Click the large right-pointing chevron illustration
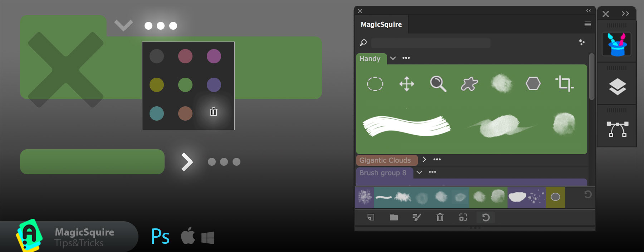Image resolution: width=644 pixels, height=252 pixels. 187,162
